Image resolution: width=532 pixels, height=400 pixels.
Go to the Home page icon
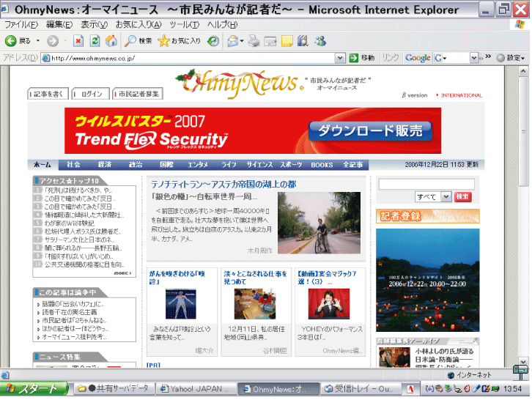tap(111, 41)
